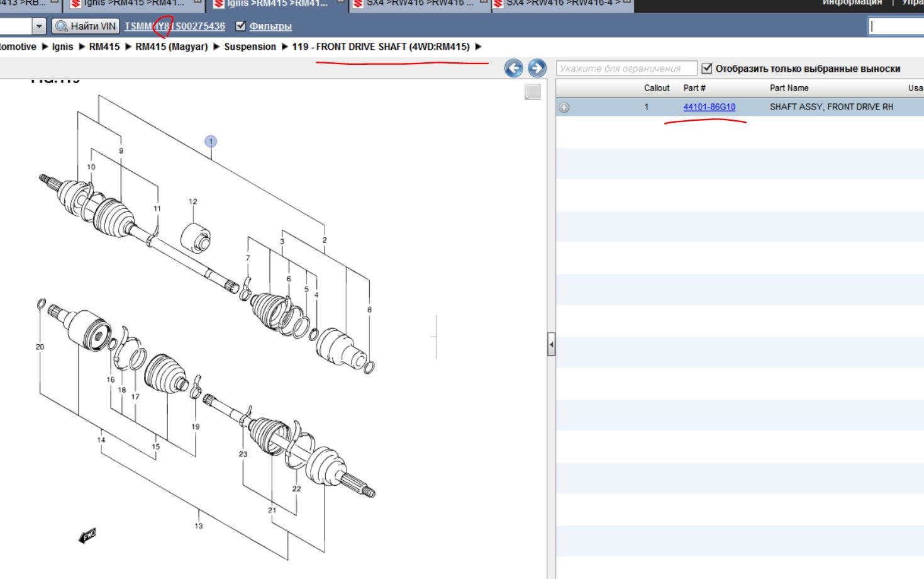
Task: Click the plus icon on the callout 1 row
Action: point(564,108)
